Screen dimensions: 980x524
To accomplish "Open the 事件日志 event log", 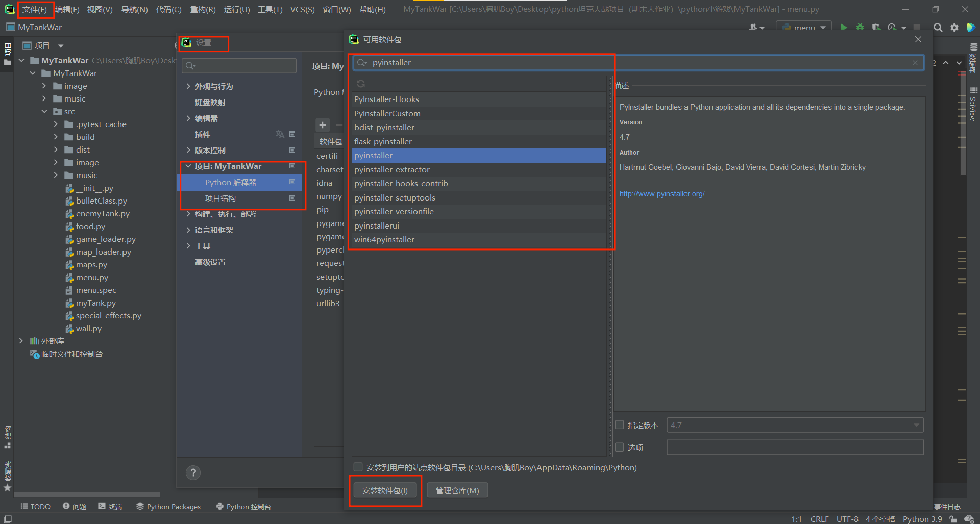I will tap(947, 506).
